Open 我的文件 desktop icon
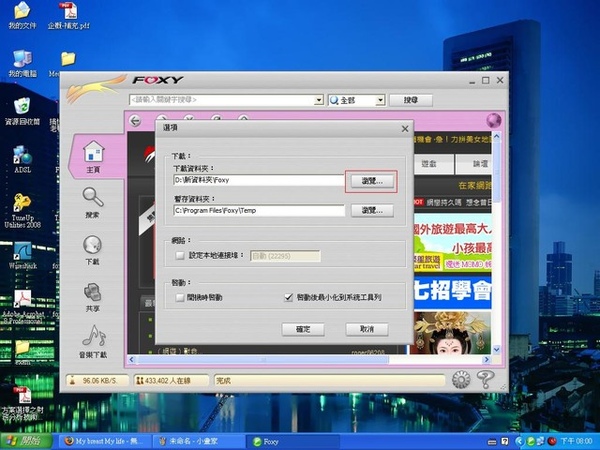Viewport: 600px width, 450px height. pyautogui.click(x=22, y=15)
